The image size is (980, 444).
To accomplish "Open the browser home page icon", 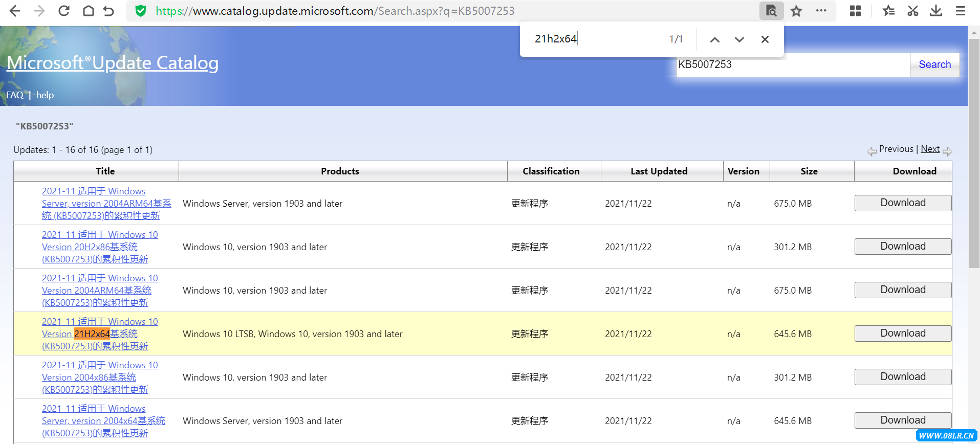I will (x=89, y=11).
